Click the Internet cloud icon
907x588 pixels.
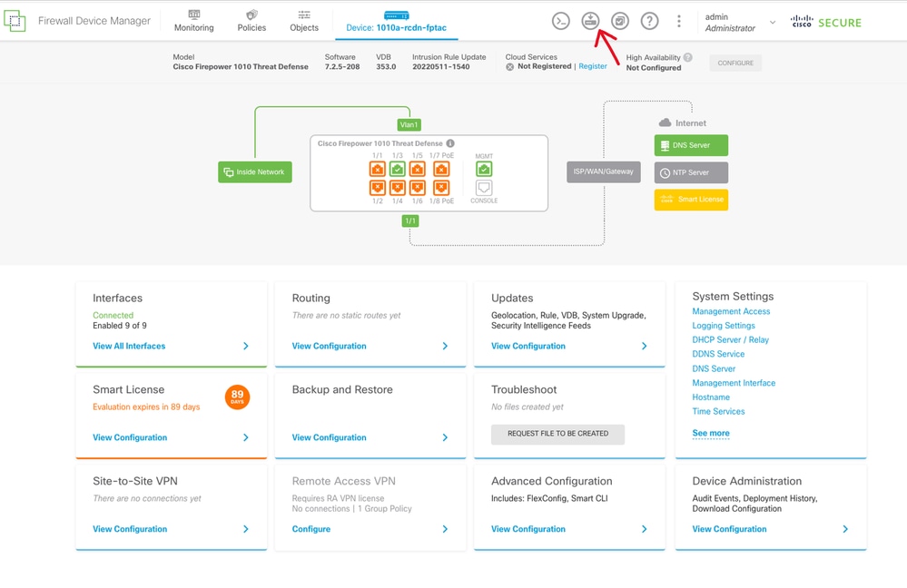pyautogui.click(x=665, y=122)
